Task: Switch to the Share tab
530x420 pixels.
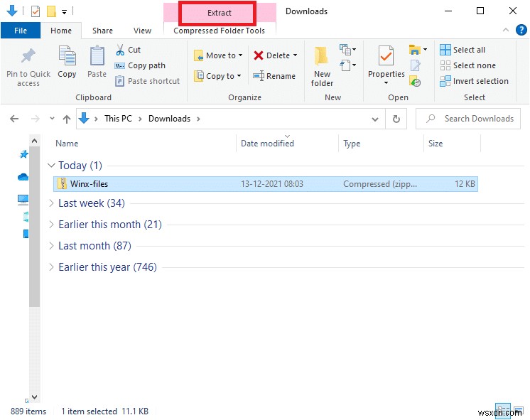Action: (103, 31)
